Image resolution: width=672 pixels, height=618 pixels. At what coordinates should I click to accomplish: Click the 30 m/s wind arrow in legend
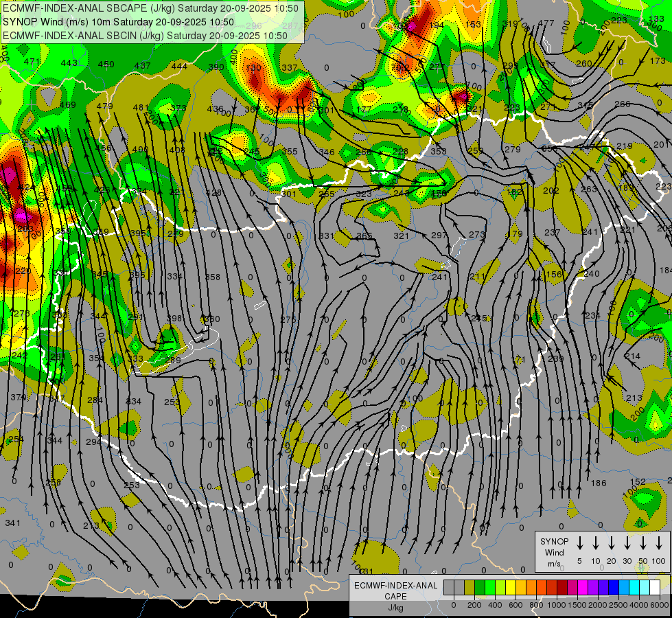click(x=627, y=542)
